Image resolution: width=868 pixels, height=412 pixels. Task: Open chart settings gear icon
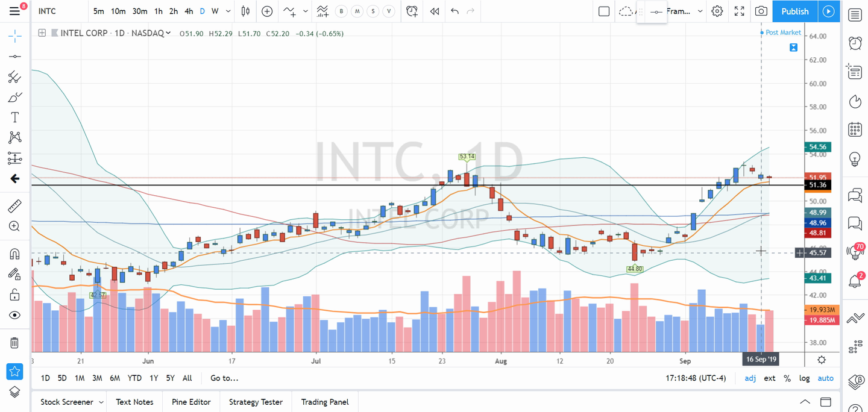[717, 11]
